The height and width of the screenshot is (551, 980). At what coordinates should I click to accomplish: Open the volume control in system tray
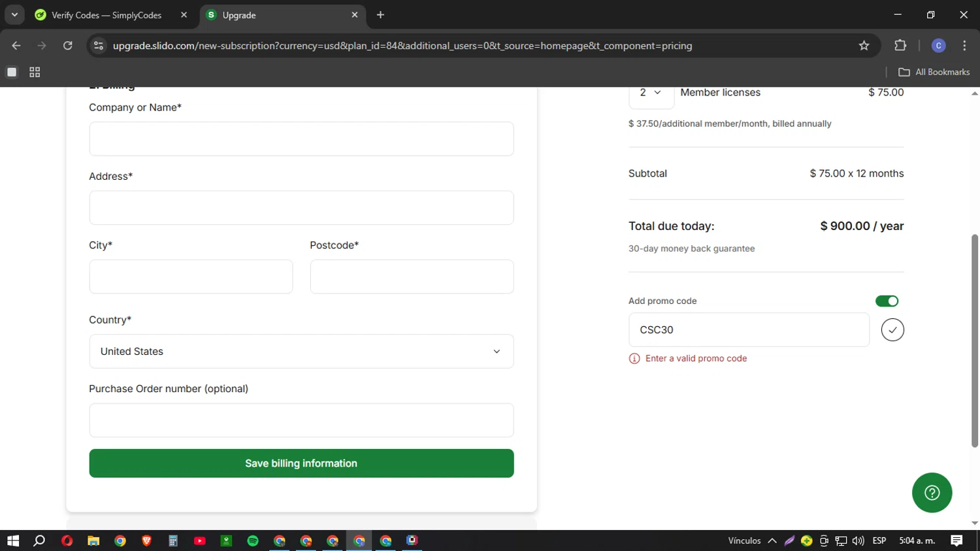(x=858, y=541)
